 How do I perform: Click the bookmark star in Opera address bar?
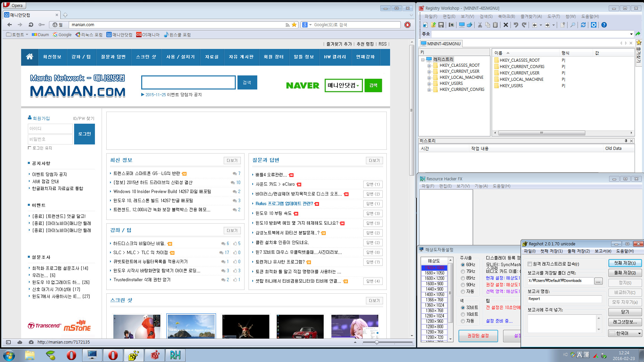pyautogui.click(x=294, y=24)
